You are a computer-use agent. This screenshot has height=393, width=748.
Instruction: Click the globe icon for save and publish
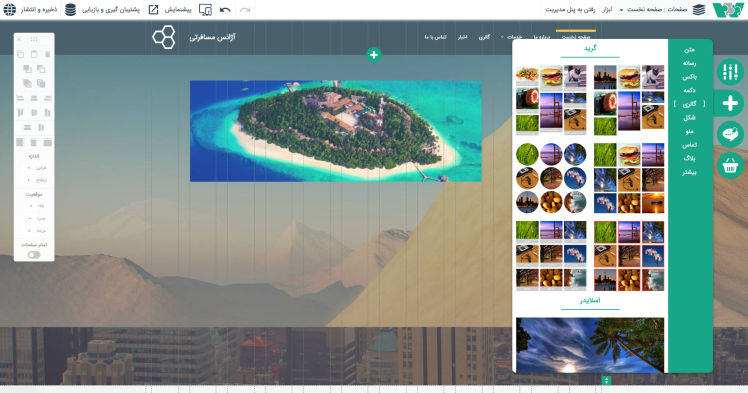click(x=10, y=10)
